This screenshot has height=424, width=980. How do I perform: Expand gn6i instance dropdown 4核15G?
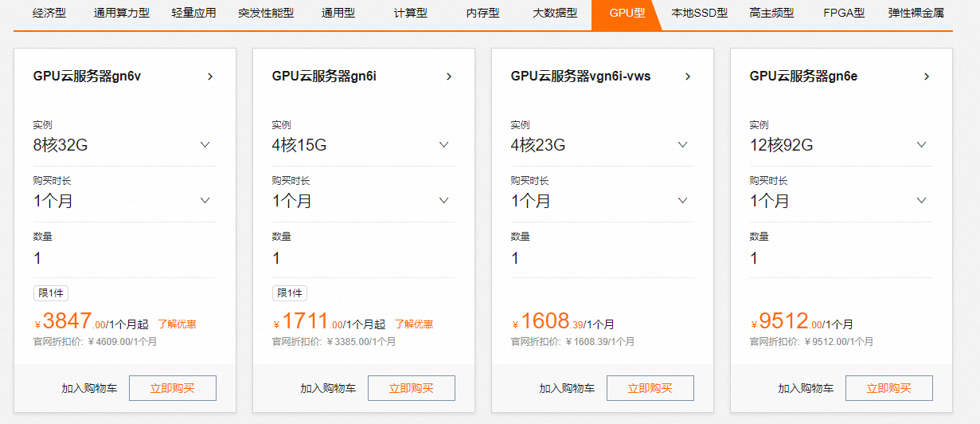[364, 145]
